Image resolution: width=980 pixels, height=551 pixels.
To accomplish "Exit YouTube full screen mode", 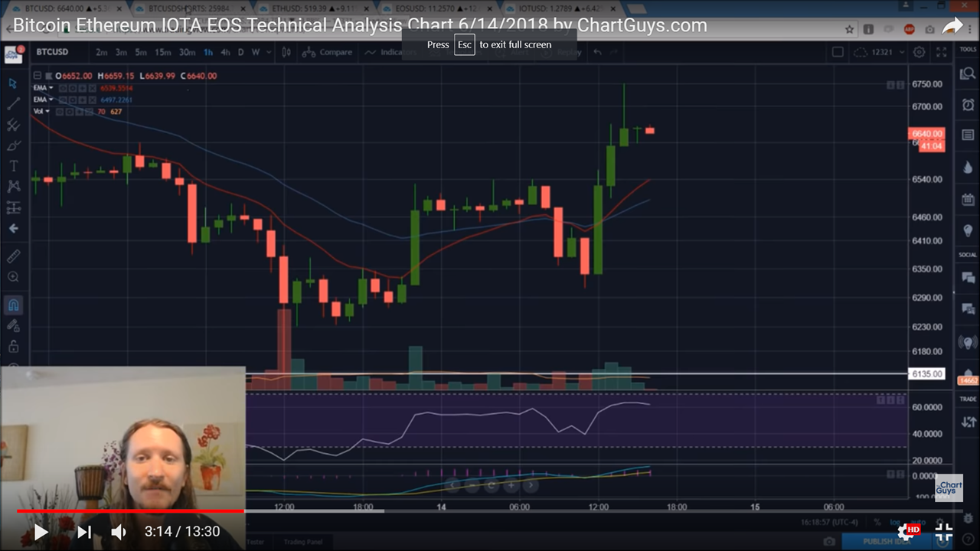I will click(944, 532).
